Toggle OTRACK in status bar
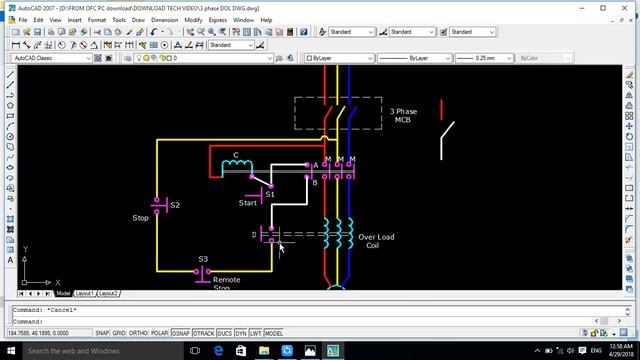Image resolution: width=640 pixels, height=360 pixels. 203,333
